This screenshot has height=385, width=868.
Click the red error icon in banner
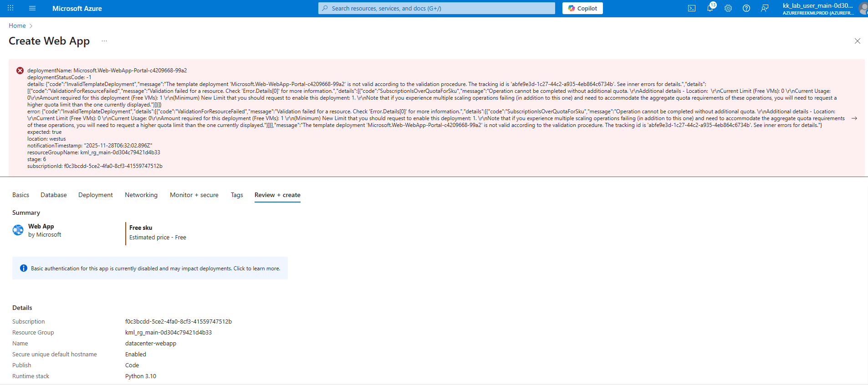click(20, 71)
